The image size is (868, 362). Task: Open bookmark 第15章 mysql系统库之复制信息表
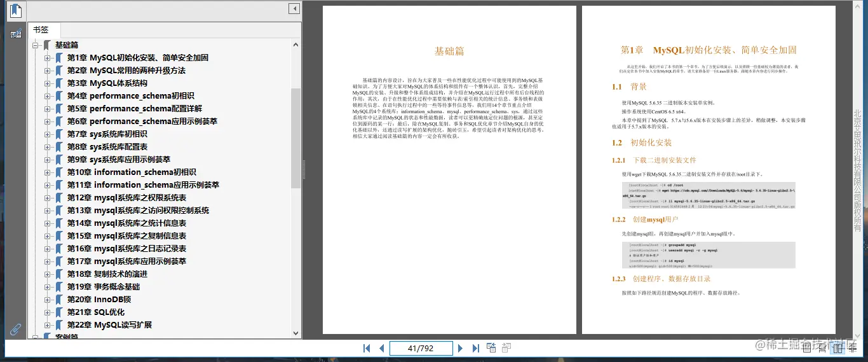coord(127,236)
